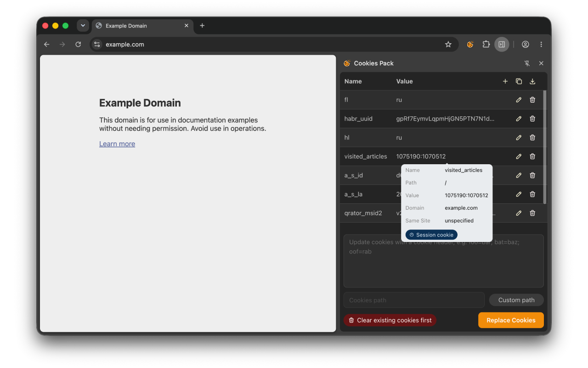588x368 pixels.
Task: Open a new browser tab
Action: [202, 26]
